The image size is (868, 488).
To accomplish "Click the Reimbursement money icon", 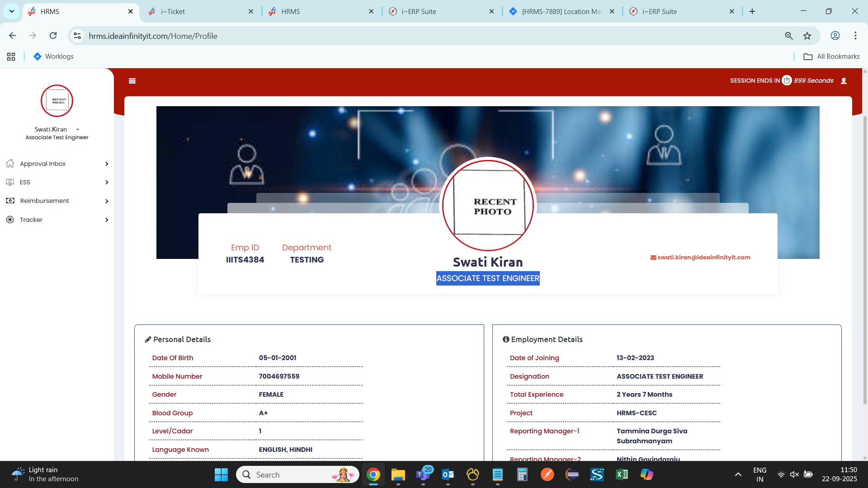I will [x=10, y=201].
